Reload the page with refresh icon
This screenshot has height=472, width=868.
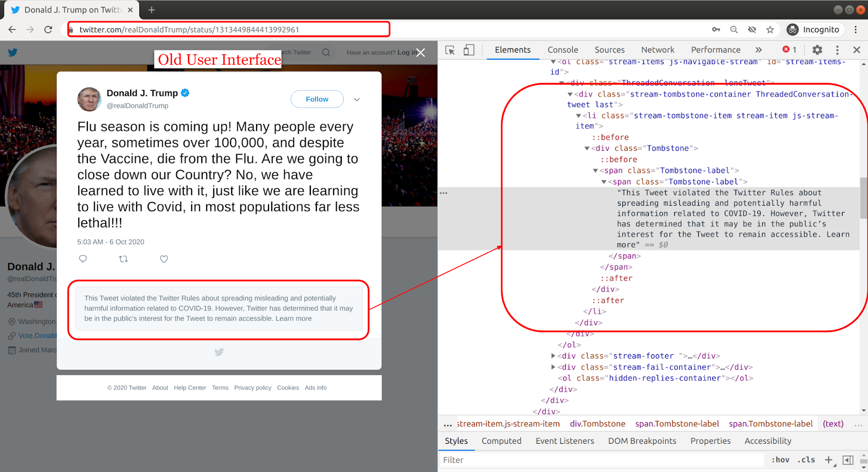click(48, 30)
